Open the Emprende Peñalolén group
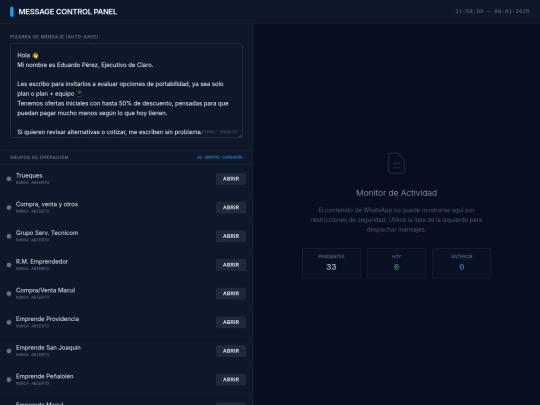This screenshot has height=405, width=540. (x=231, y=380)
